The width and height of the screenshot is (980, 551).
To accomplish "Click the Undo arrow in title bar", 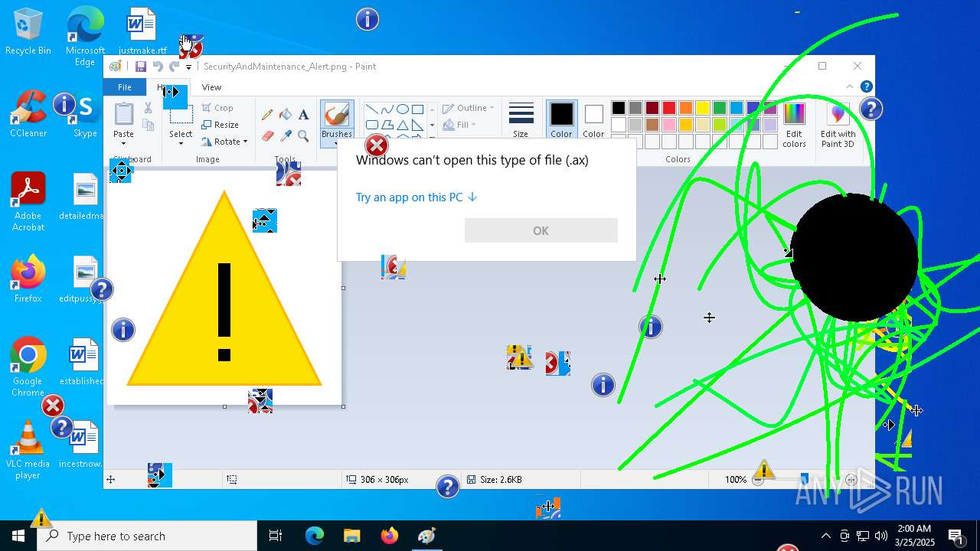I will [x=158, y=67].
